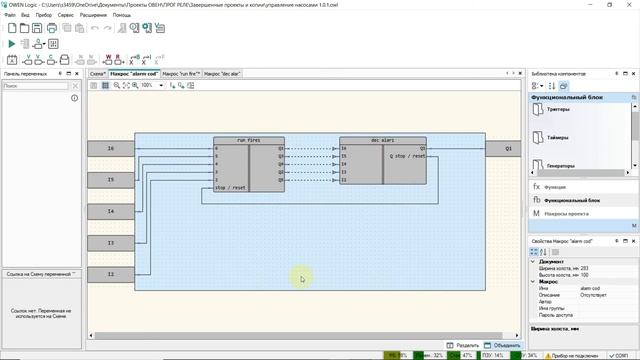
Task: Click the X→B conversion icon
Action: [x=134, y=60]
